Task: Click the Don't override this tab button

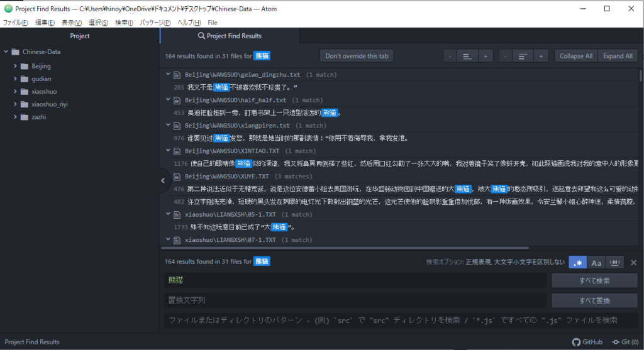Action: coord(357,56)
